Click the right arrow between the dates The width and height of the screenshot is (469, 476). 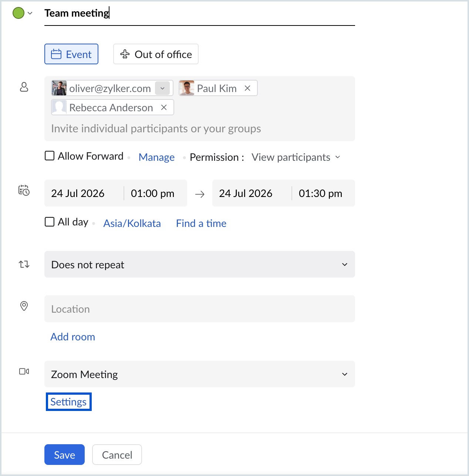point(200,194)
